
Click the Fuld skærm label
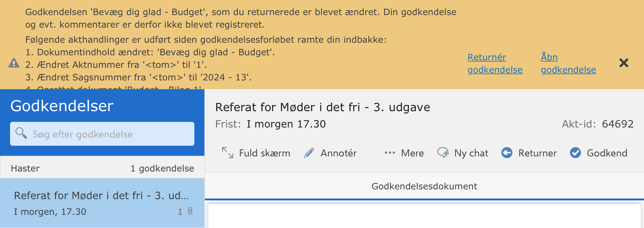click(264, 153)
